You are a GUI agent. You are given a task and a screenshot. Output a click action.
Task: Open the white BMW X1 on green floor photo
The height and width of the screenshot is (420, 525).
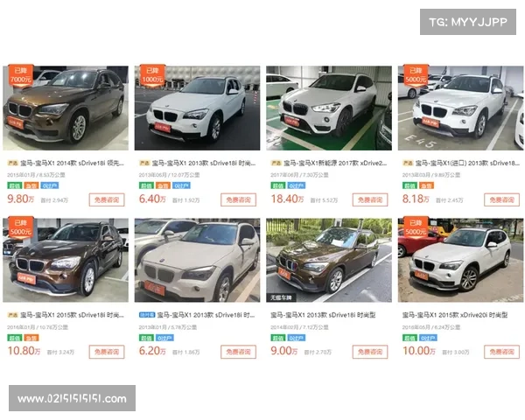pyautogui.click(x=329, y=108)
